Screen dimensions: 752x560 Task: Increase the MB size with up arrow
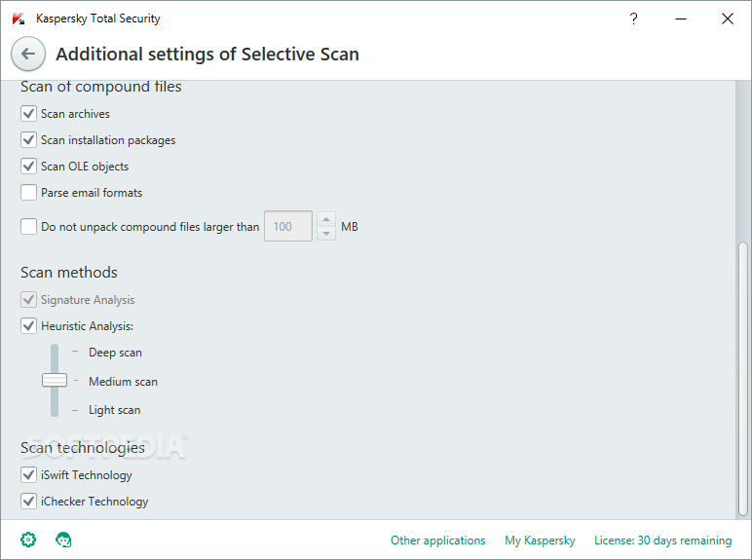click(326, 219)
